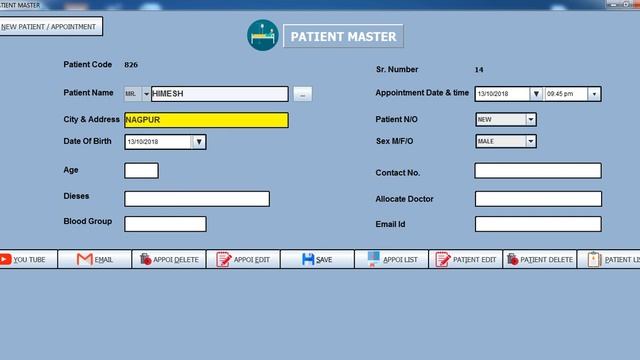Viewport: 640px width, 360px height.
Task: Click the Date Of Birth date value
Action: point(143,142)
